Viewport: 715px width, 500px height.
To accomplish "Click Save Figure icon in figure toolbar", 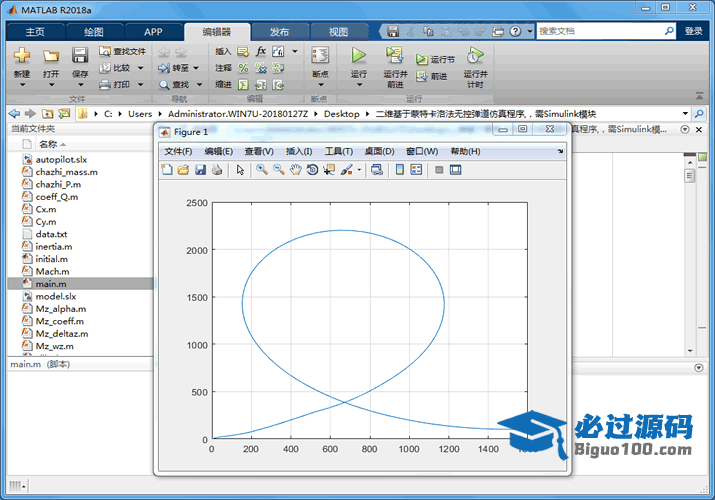I will [x=200, y=170].
